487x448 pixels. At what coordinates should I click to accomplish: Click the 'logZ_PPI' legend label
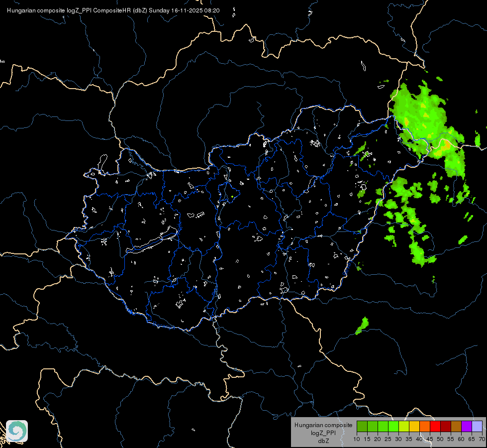point(323,433)
